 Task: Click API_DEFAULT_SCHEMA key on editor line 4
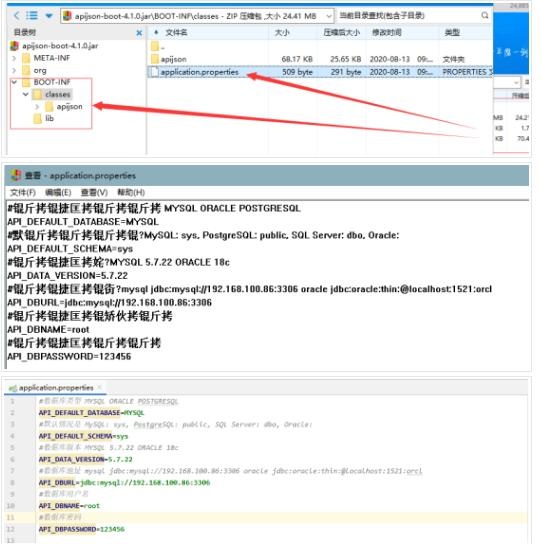pyautogui.click(x=75, y=436)
